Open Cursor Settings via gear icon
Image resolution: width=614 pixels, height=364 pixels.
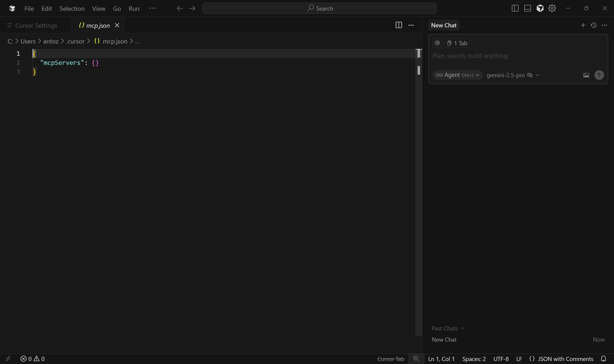pos(552,8)
